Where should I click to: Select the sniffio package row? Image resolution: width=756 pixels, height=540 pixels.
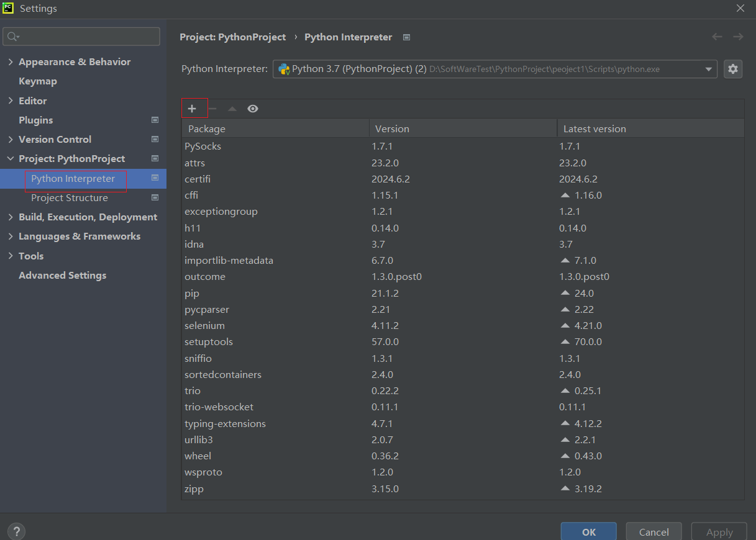pos(463,358)
